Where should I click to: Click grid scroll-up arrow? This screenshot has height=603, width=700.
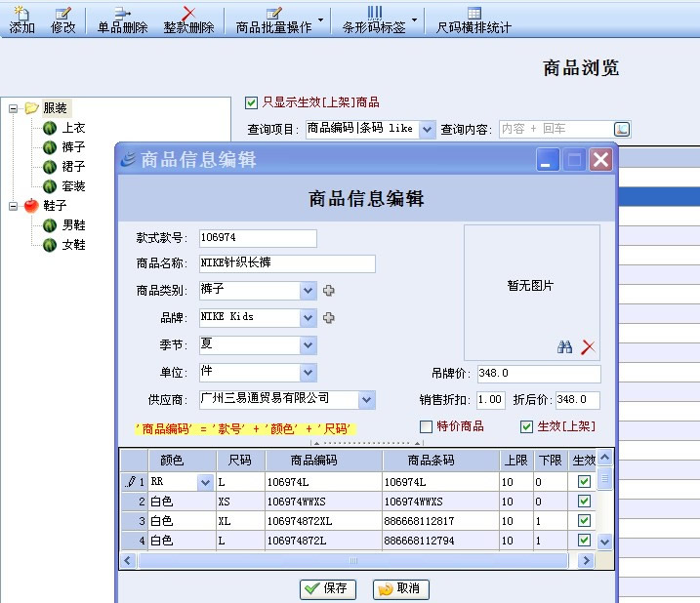click(605, 457)
